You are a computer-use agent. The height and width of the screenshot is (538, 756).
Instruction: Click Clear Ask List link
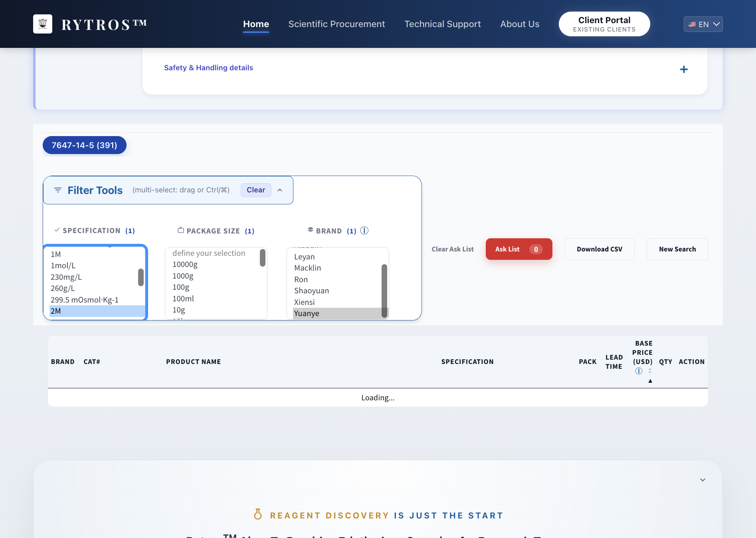[x=453, y=249]
